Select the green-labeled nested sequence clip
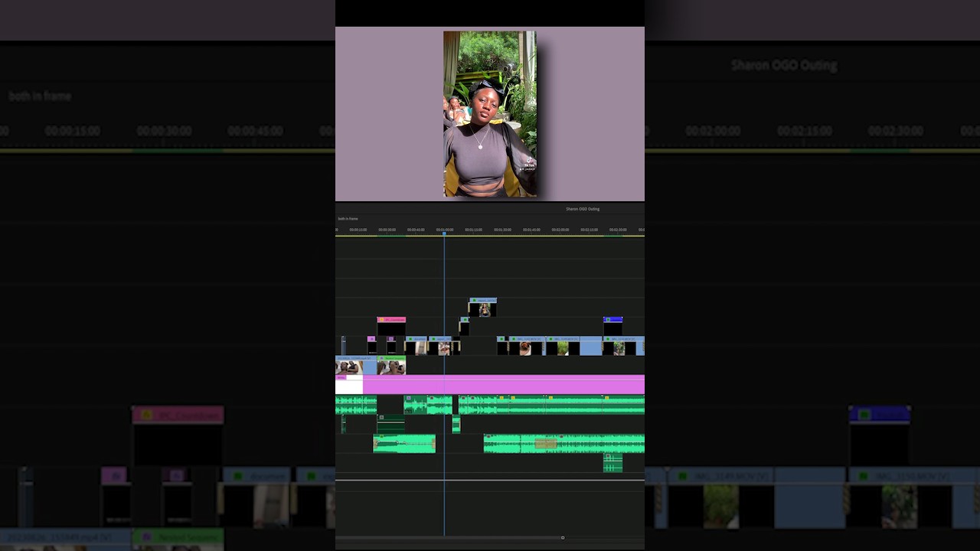This screenshot has width=980, height=551. tap(391, 365)
